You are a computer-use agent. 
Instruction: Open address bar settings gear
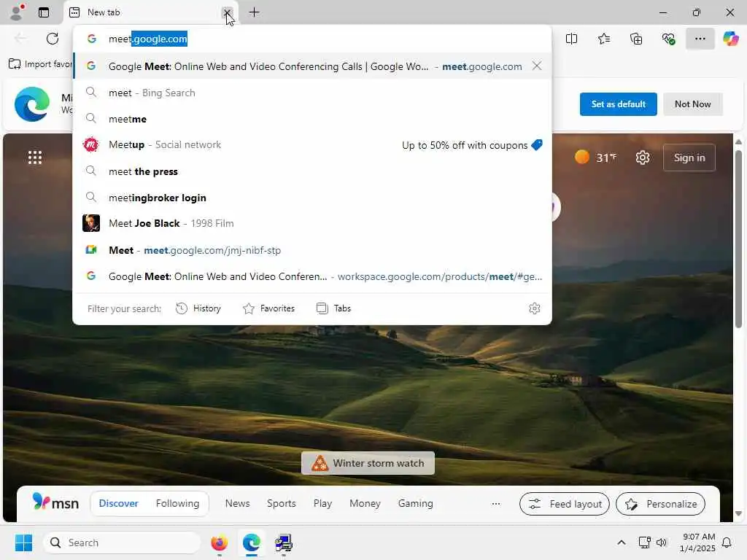click(535, 308)
